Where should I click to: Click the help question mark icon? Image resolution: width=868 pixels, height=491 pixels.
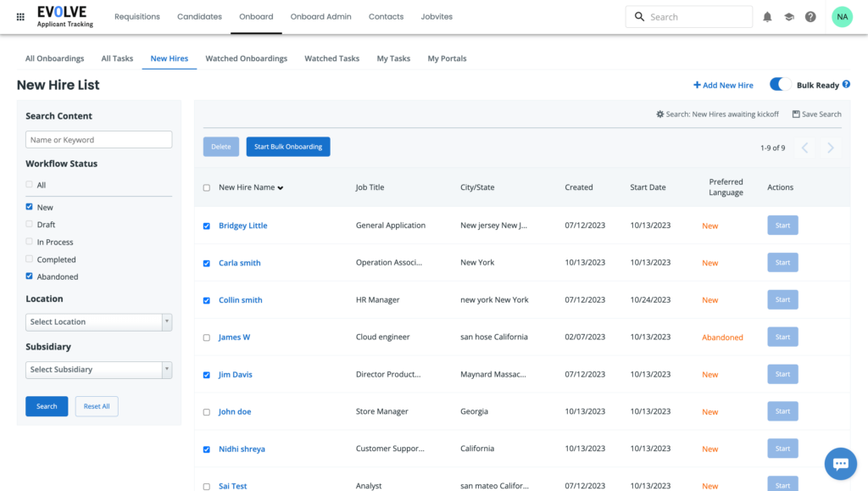click(x=810, y=17)
